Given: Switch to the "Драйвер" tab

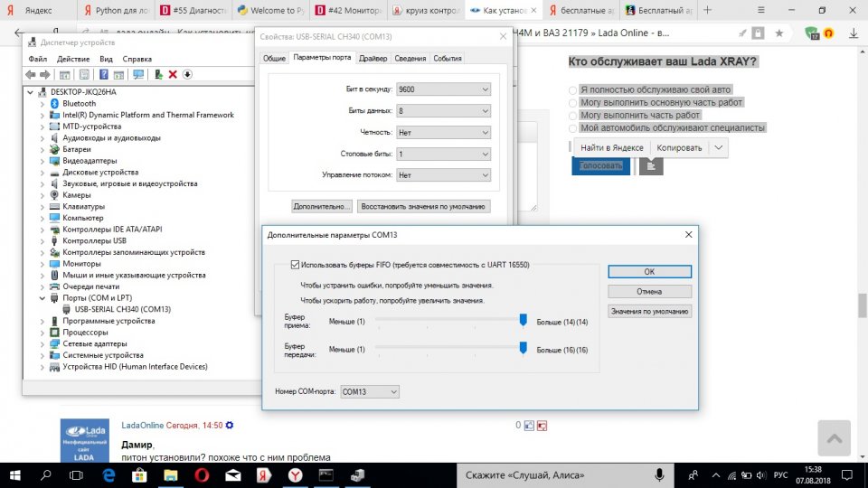Looking at the screenshot, I should tap(373, 59).
